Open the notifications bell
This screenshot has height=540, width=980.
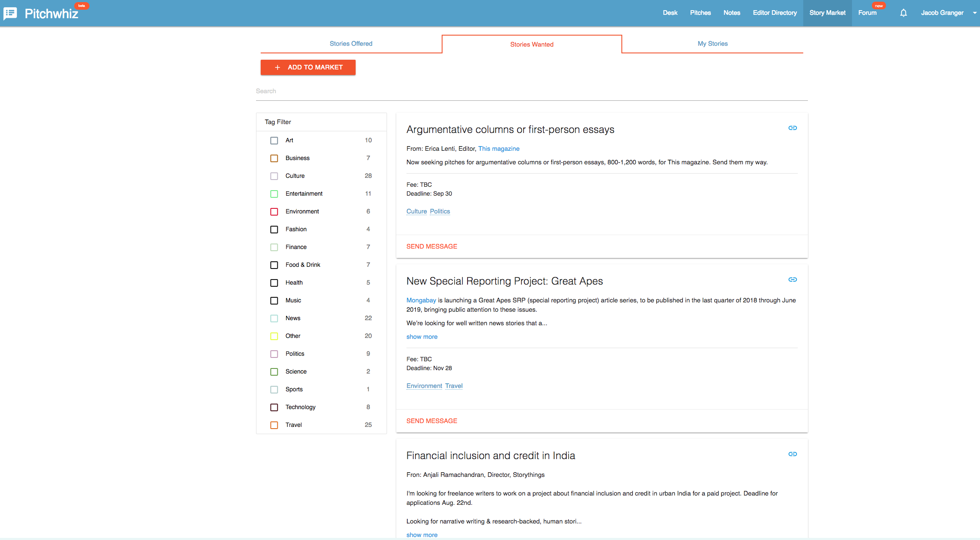(903, 13)
